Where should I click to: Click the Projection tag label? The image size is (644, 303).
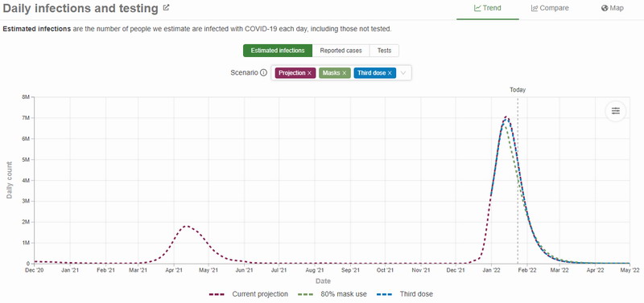point(292,73)
